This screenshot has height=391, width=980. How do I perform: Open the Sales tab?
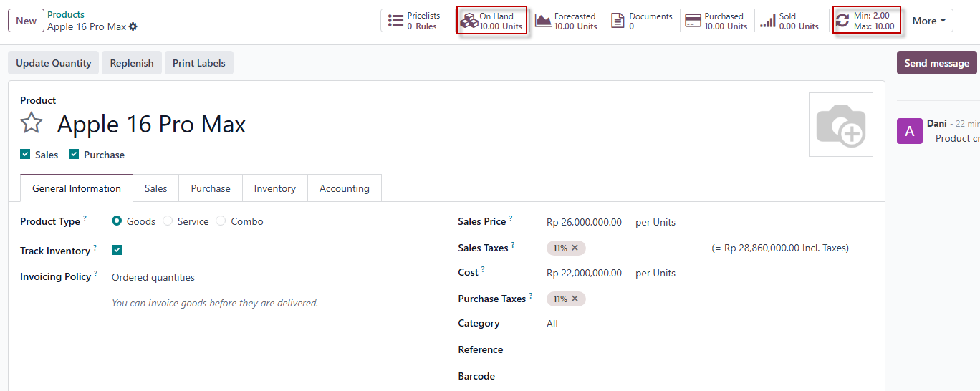155,188
